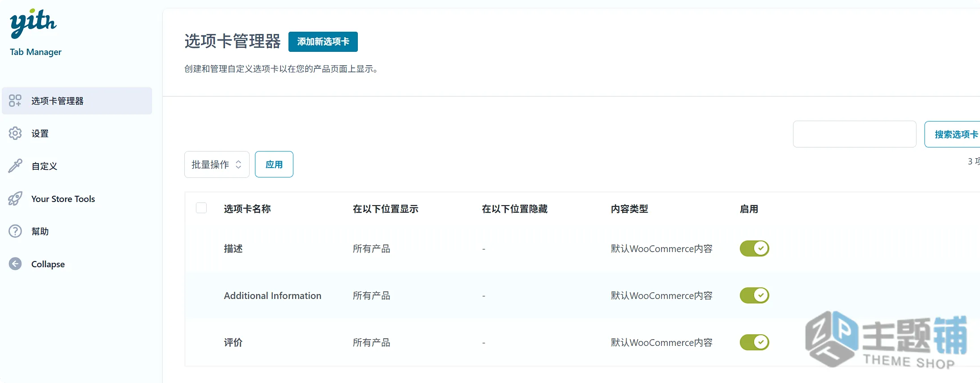Click the 选项卡管理器 page heading
This screenshot has width=980, height=383.
click(x=233, y=41)
